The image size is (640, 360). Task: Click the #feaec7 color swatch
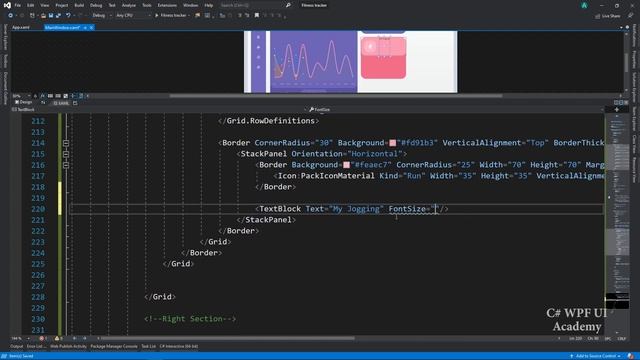coord(347,165)
